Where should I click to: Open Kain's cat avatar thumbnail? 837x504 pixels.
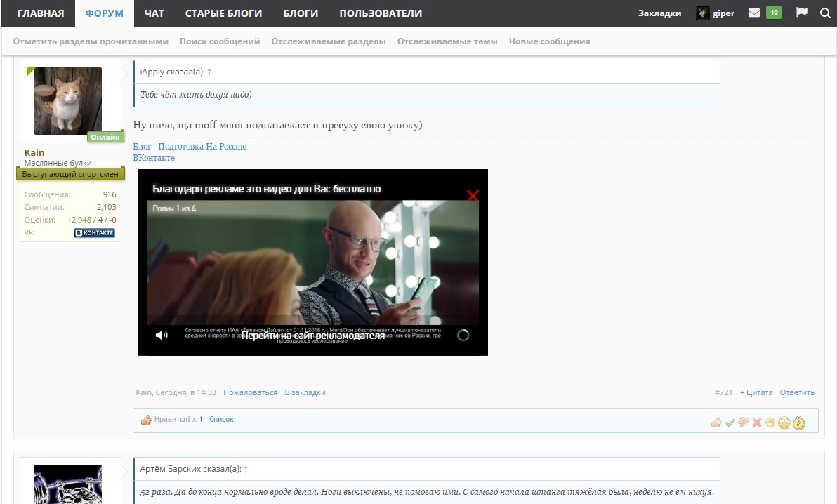point(68,101)
